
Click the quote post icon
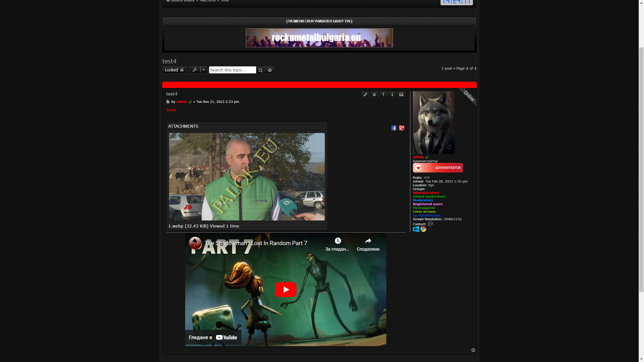[x=401, y=95]
